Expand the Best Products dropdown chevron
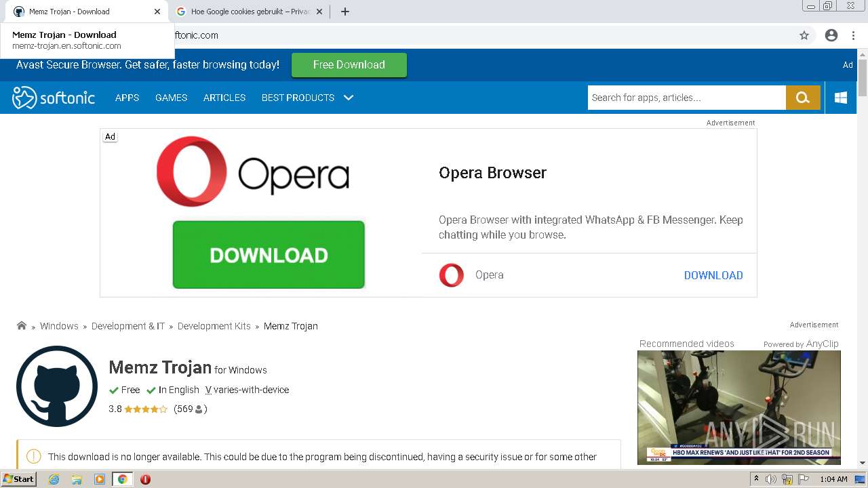Viewport: 868px width, 488px height. click(x=349, y=98)
